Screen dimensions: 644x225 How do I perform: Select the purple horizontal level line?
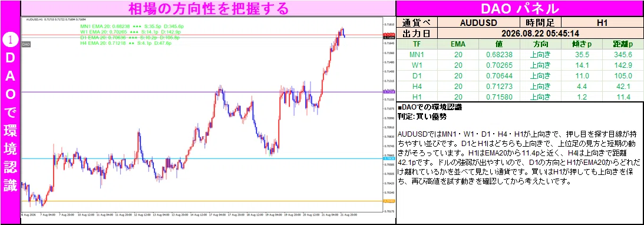(202, 91)
